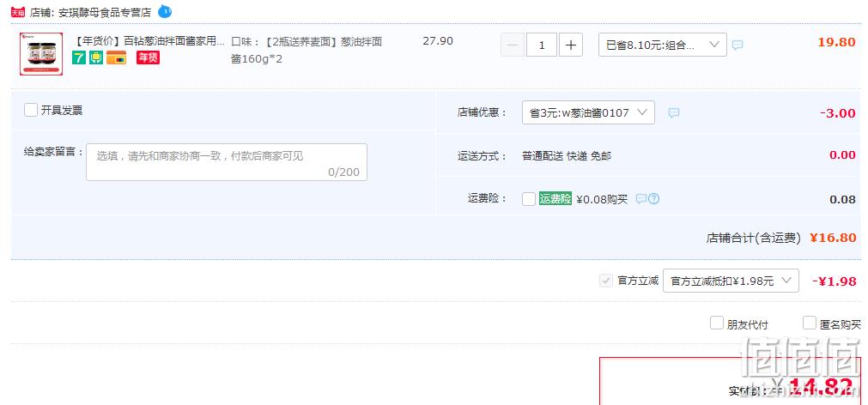Click the comment icon beside the 店铺优惠 dropdown
868x405 pixels.
(674, 113)
